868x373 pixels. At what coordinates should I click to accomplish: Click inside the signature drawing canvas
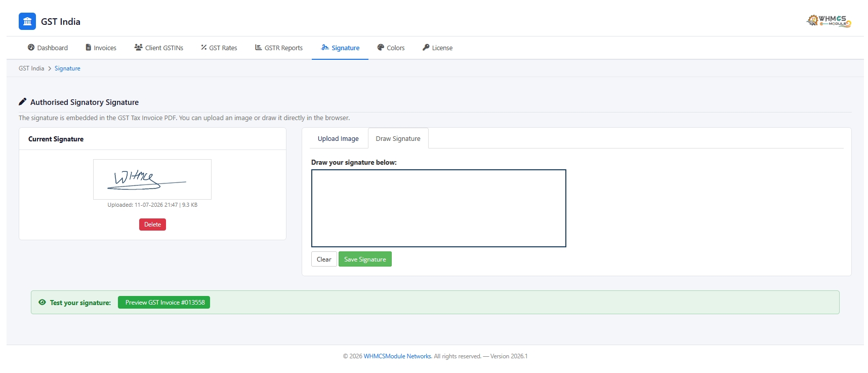click(439, 208)
